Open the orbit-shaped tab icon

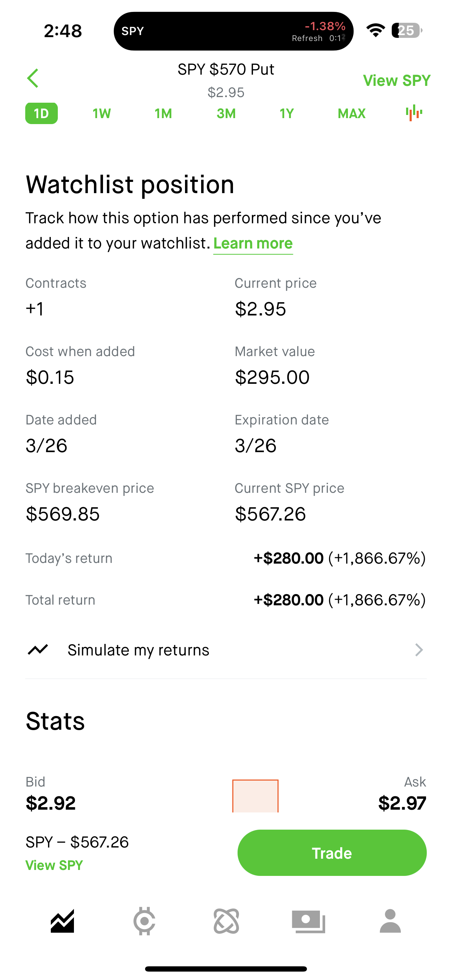226,921
